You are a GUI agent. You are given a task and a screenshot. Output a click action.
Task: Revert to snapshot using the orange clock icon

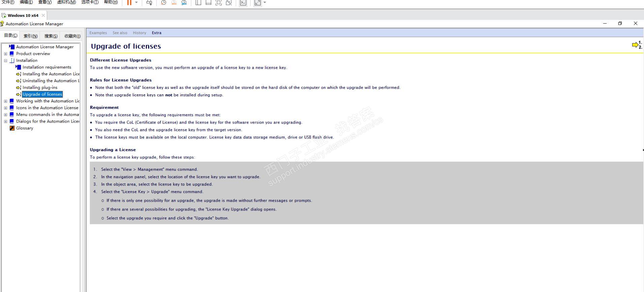click(x=174, y=3)
